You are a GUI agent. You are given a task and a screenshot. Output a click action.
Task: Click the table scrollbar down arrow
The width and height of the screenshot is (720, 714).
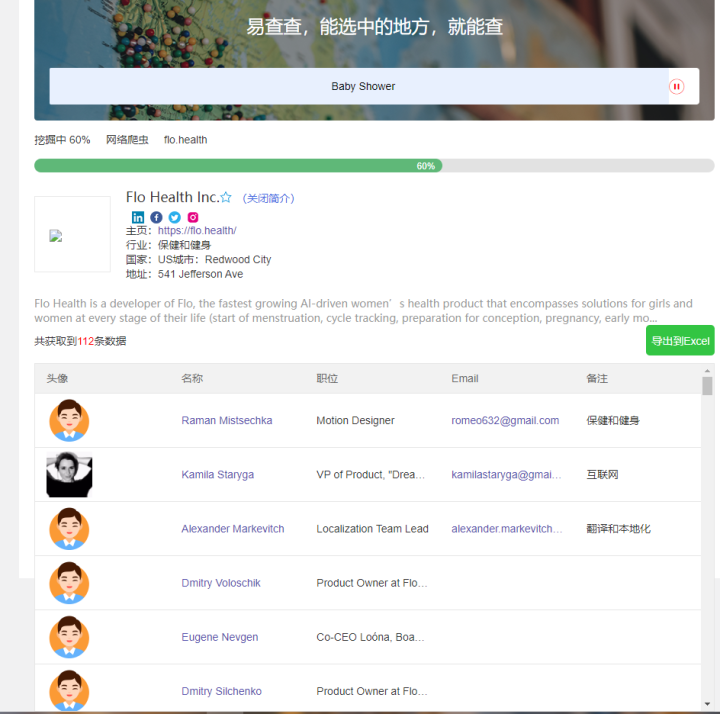(x=707, y=704)
